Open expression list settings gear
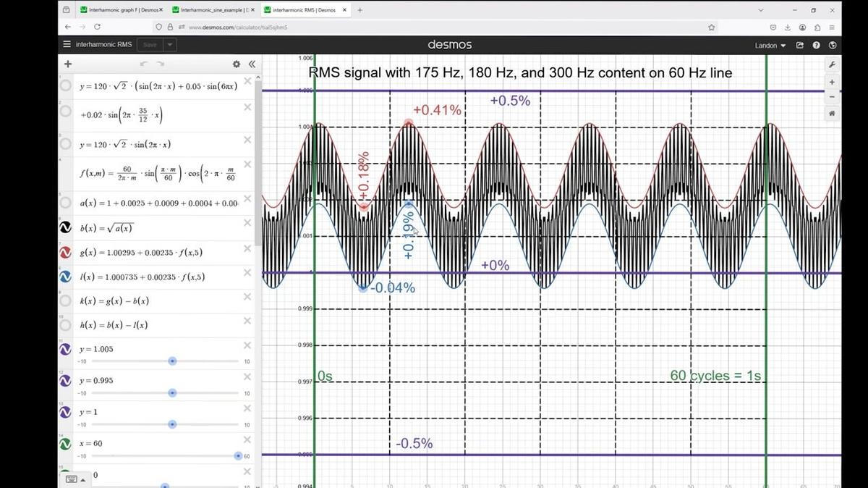This screenshot has height=488, width=868. (x=236, y=64)
